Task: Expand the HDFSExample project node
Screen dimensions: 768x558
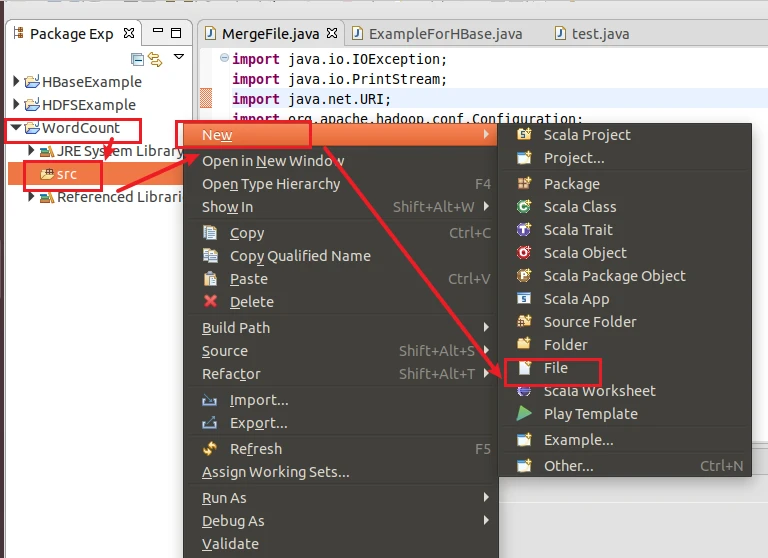Action: click(16, 105)
